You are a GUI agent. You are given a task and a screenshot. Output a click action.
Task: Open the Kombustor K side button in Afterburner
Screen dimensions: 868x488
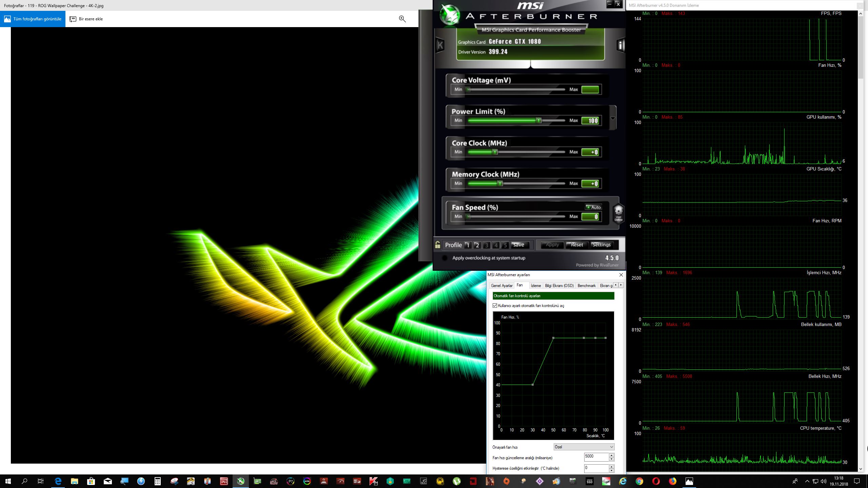pos(440,45)
